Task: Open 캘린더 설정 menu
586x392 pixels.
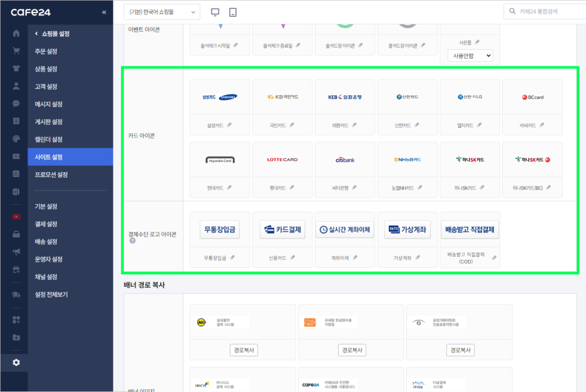Action: pyautogui.click(x=49, y=140)
